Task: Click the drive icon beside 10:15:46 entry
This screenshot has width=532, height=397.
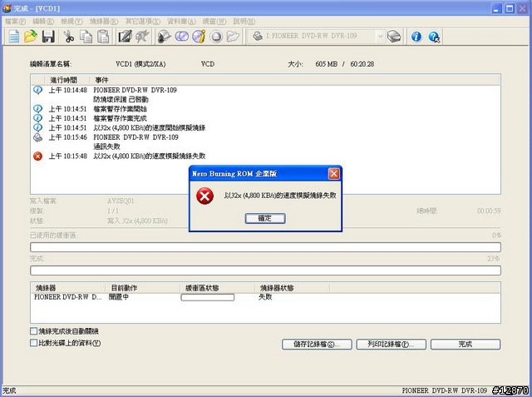Action: pyautogui.click(x=37, y=137)
